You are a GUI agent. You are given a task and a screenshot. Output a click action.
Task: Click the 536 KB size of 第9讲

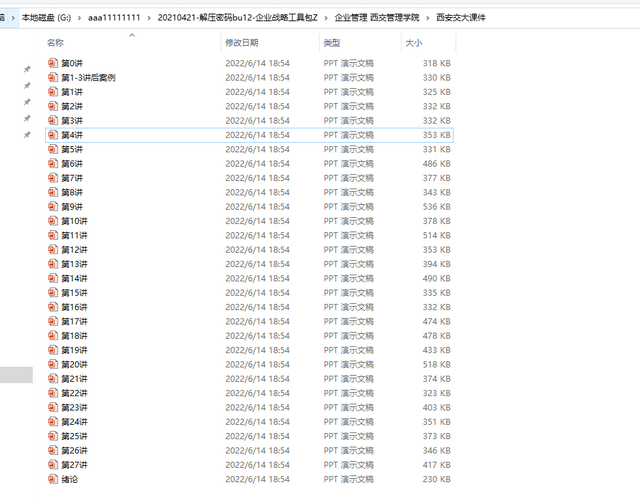pos(436,207)
